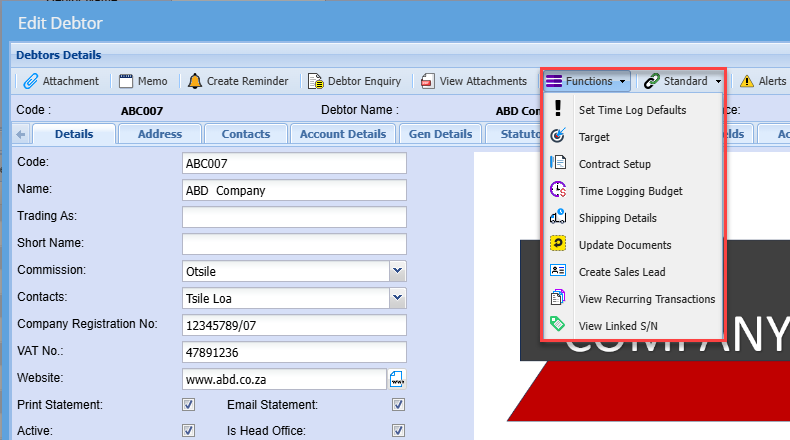Click the Attachment toolbar label

tap(71, 81)
